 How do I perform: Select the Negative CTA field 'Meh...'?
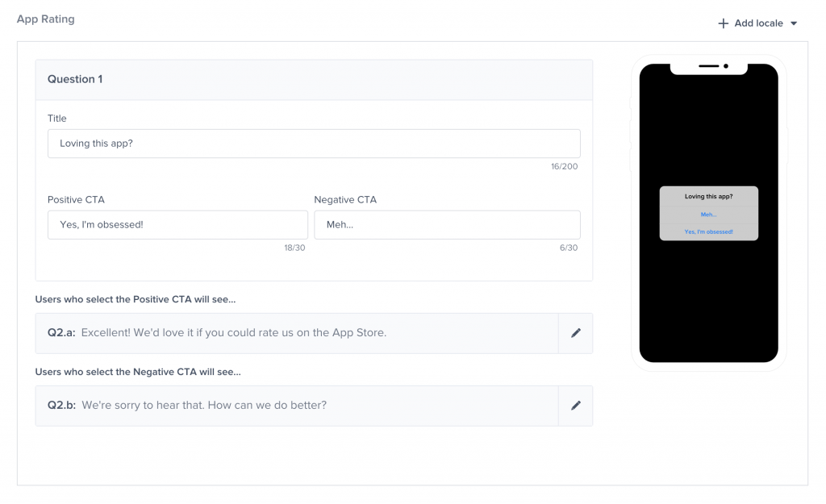point(447,224)
